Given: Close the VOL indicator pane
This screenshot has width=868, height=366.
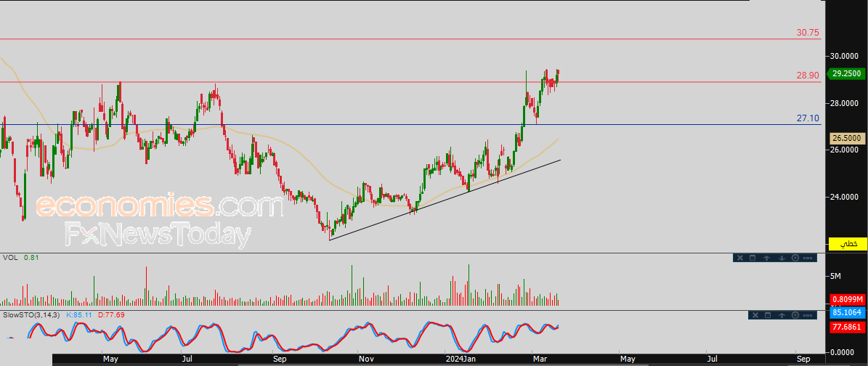Looking at the screenshot, I should (x=739, y=258).
